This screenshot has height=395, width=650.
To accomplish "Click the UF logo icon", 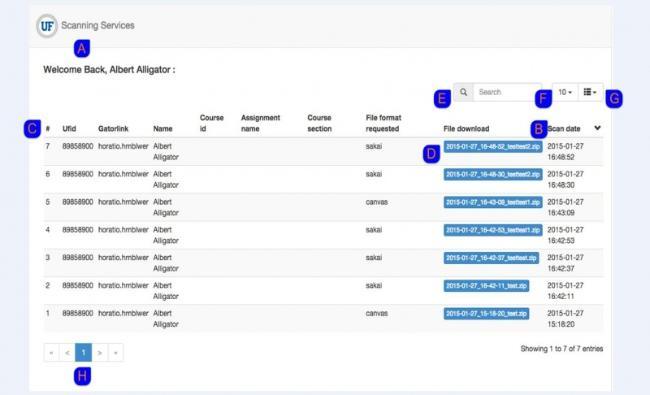I will pyautogui.click(x=47, y=26).
